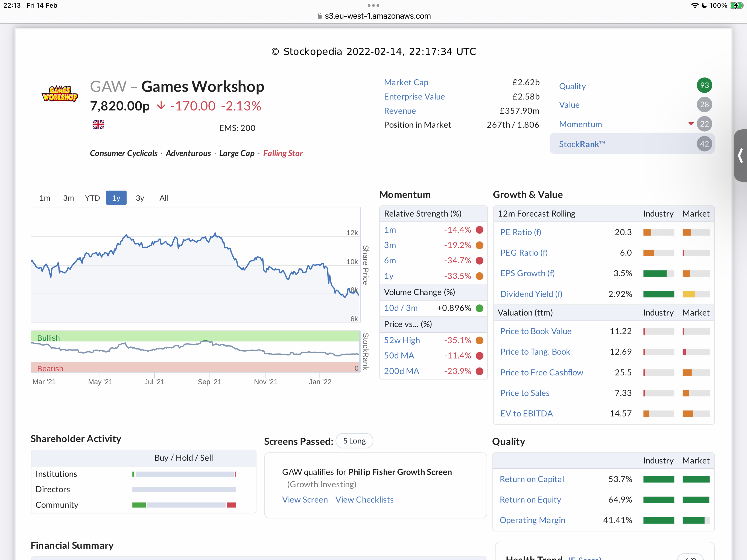Open the Revenue link

tap(400, 111)
